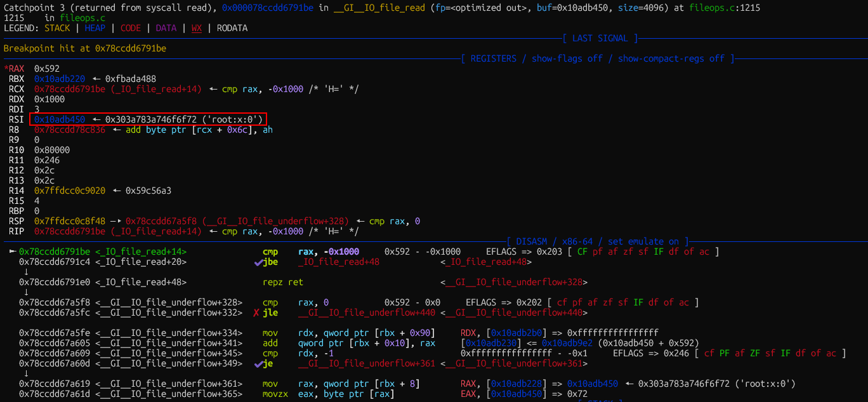Click the red X beside the jle instruction

[x=256, y=312]
